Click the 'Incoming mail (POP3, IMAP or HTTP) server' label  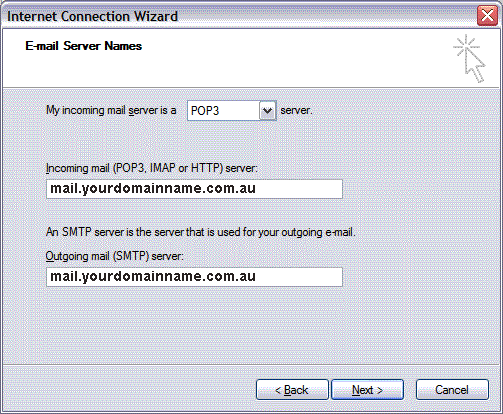pos(152,168)
